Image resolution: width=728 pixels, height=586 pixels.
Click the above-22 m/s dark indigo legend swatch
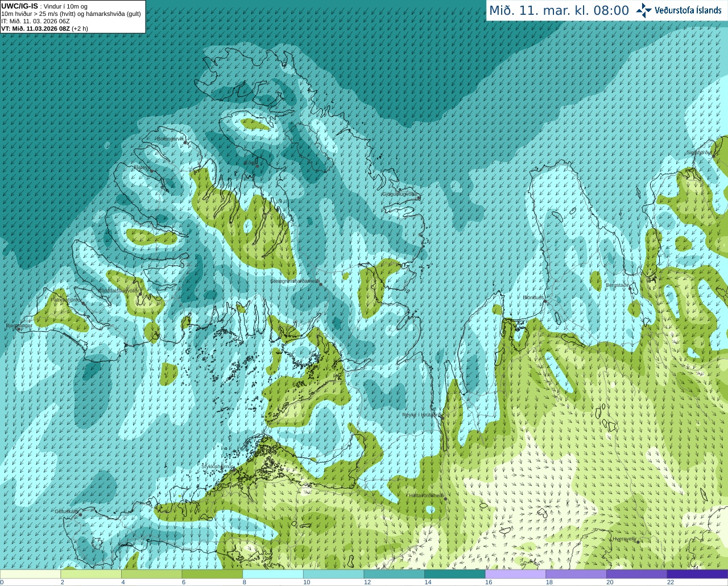pyautogui.click(x=697, y=574)
